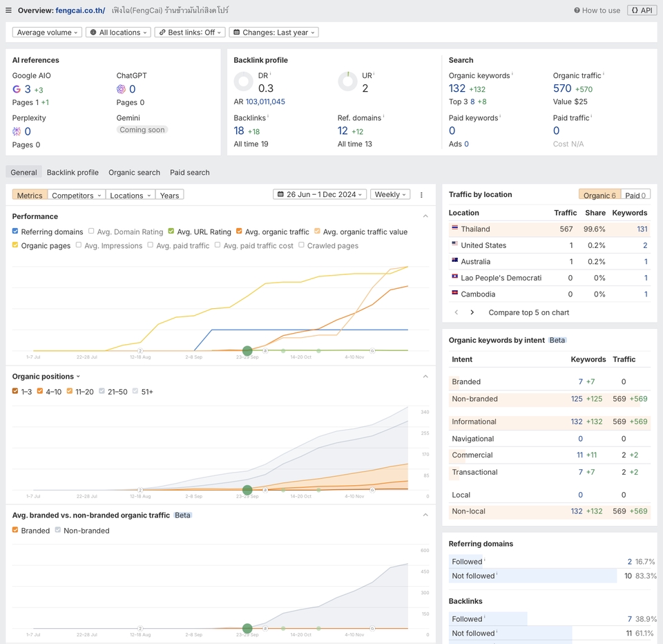The image size is (663, 644).
Task: Click the info icon next to Organic traffic
Action: coord(602,75)
